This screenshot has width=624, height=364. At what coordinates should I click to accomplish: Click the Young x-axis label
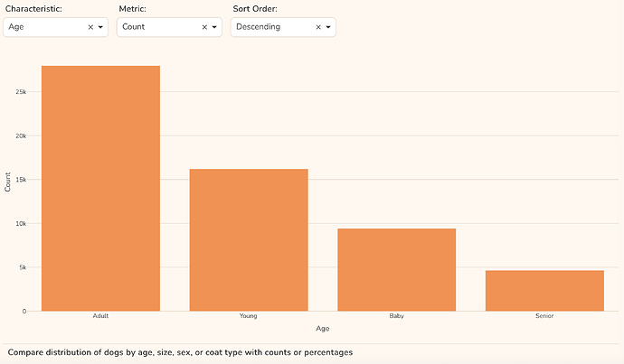(249, 316)
